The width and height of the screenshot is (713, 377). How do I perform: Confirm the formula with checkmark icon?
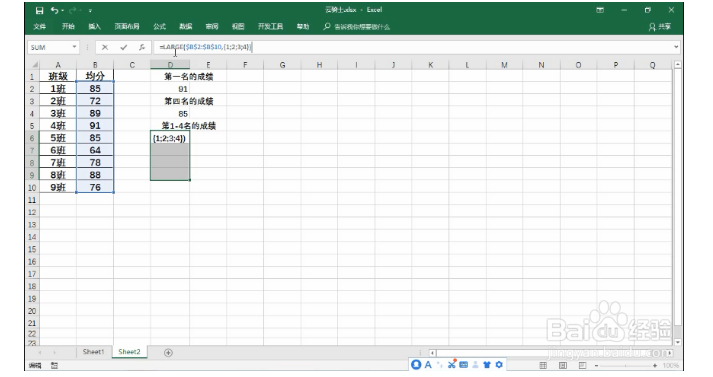pyautogui.click(x=123, y=47)
